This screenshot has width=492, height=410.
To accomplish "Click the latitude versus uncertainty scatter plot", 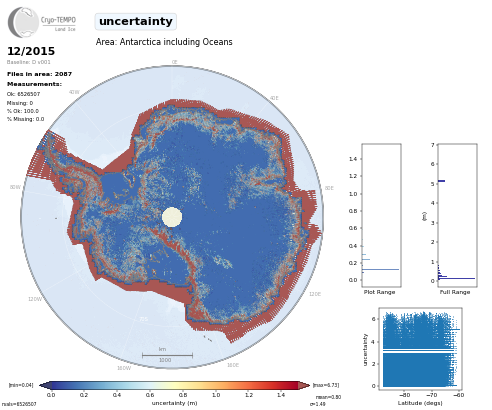I will click(421, 348).
